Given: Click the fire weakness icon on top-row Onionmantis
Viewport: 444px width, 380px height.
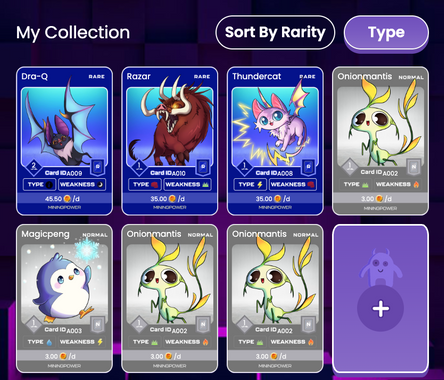Looking at the screenshot, I should (416, 184).
